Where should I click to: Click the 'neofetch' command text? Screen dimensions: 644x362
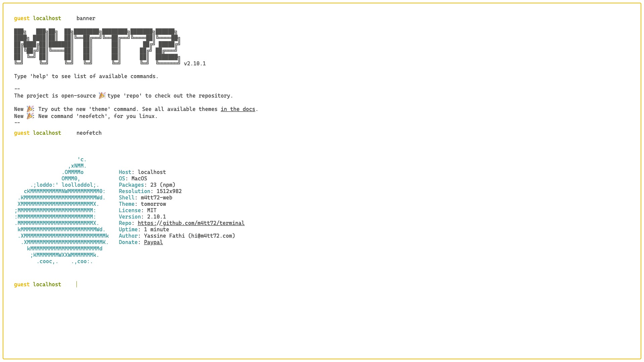(89, 133)
